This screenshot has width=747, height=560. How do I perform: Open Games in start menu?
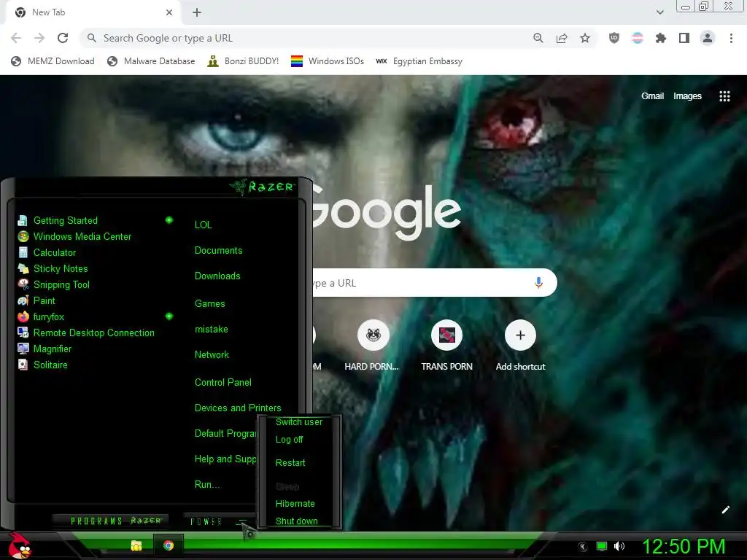tap(209, 304)
